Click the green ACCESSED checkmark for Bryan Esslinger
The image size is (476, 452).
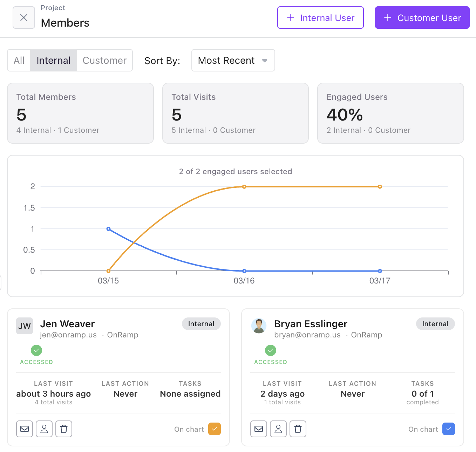pos(271,350)
